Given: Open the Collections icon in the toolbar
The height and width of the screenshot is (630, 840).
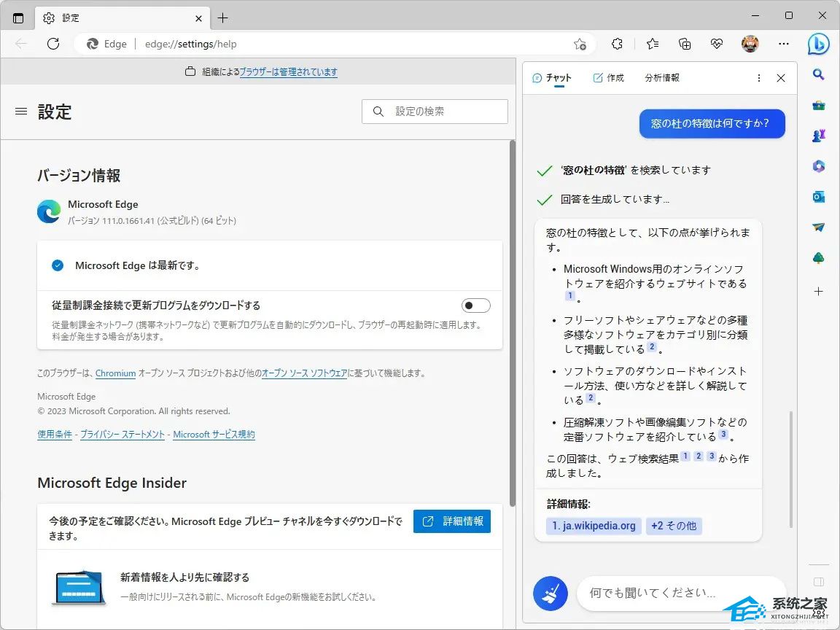Looking at the screenshot, I should click(685, 44).
